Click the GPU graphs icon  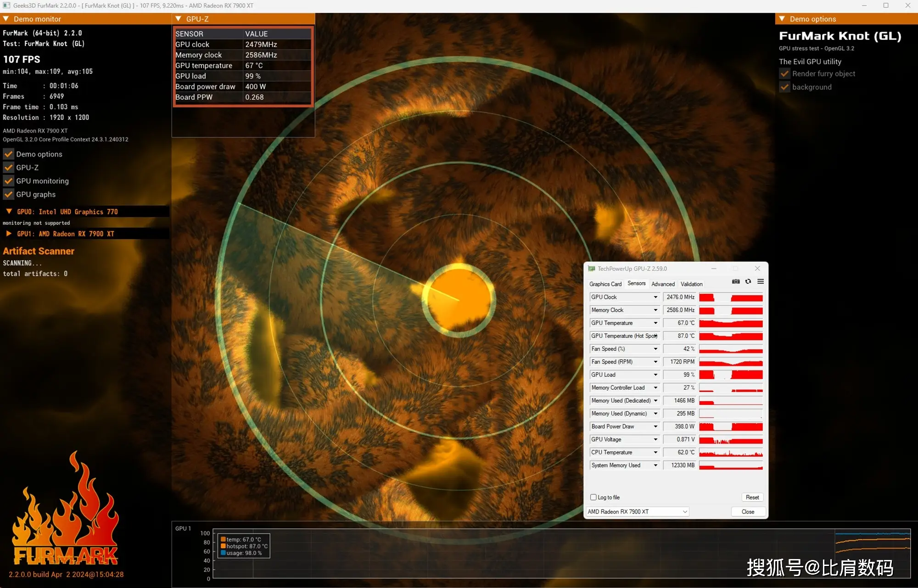click(9, 194)
